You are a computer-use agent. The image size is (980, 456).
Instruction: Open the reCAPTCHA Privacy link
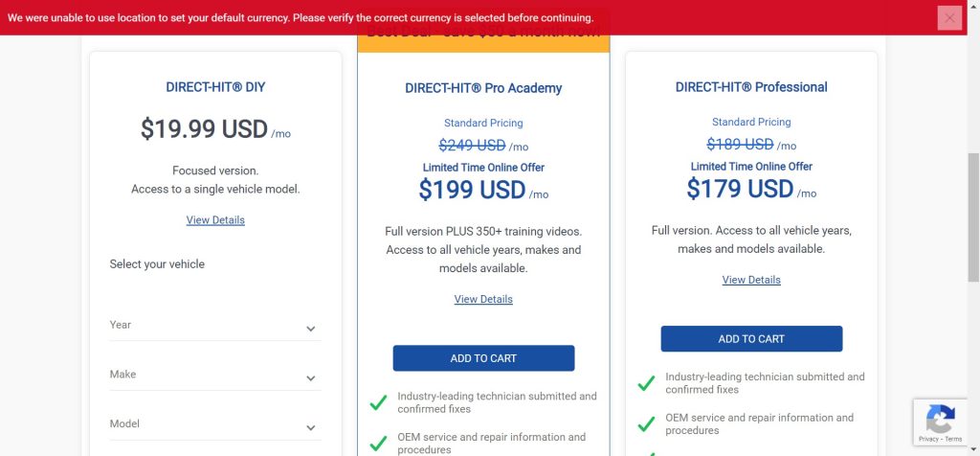point(928,440)
